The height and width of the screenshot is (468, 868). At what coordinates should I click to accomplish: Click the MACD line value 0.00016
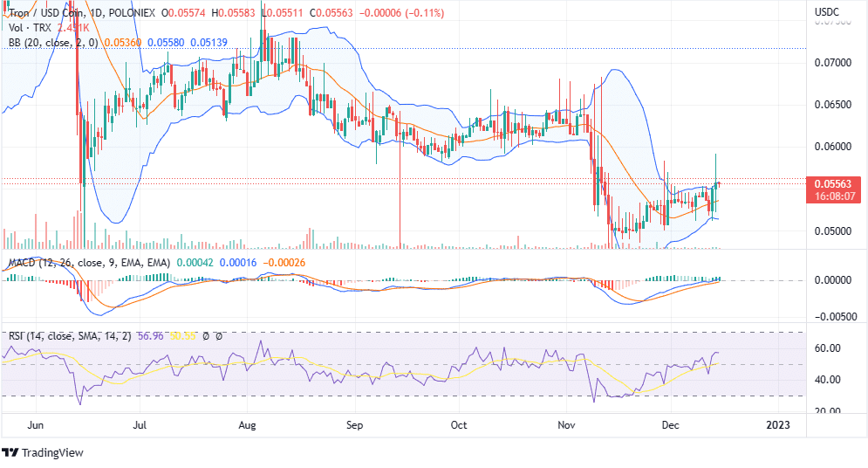click(x=238, y=263)
